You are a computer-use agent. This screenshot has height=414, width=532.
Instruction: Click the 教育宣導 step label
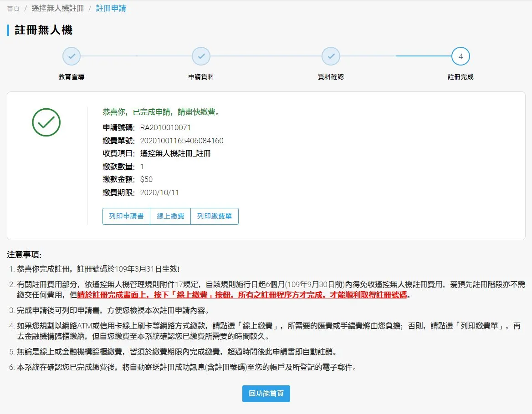pos(71,77)
